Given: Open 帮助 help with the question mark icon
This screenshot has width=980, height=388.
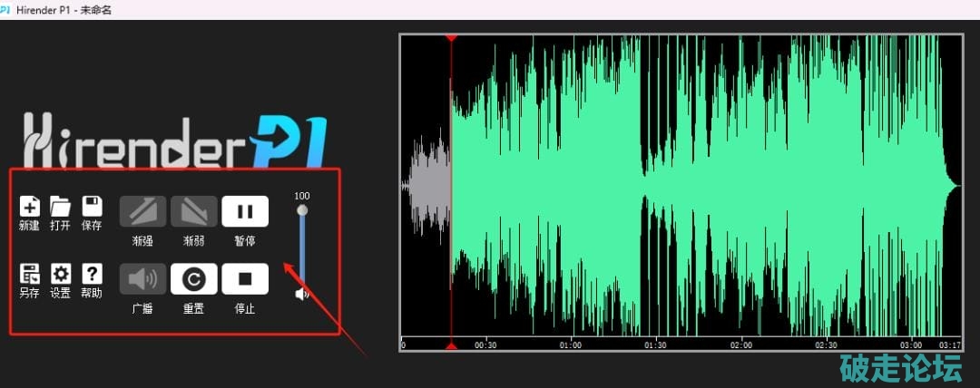Looking at the screenshot, I should (92, 274).
